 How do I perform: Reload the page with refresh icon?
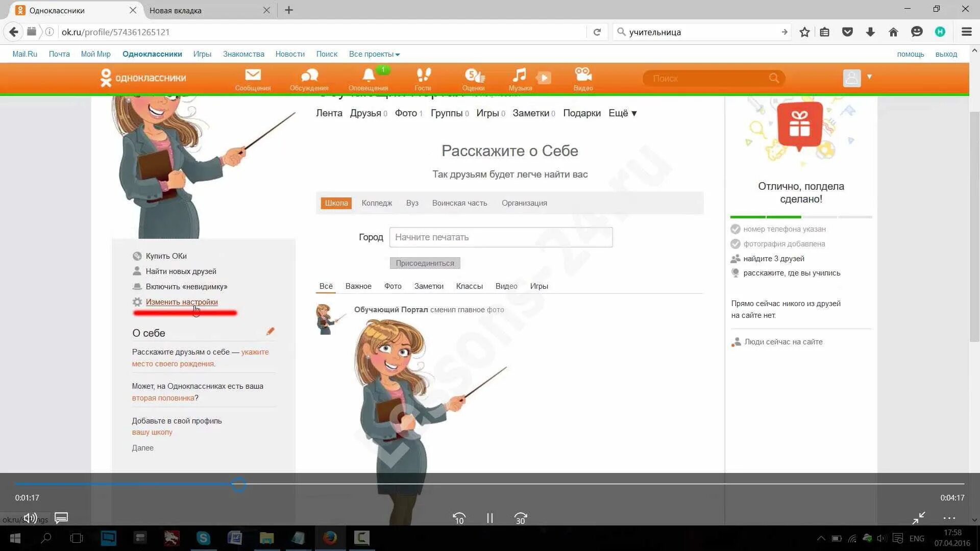(x=597, y=32)
